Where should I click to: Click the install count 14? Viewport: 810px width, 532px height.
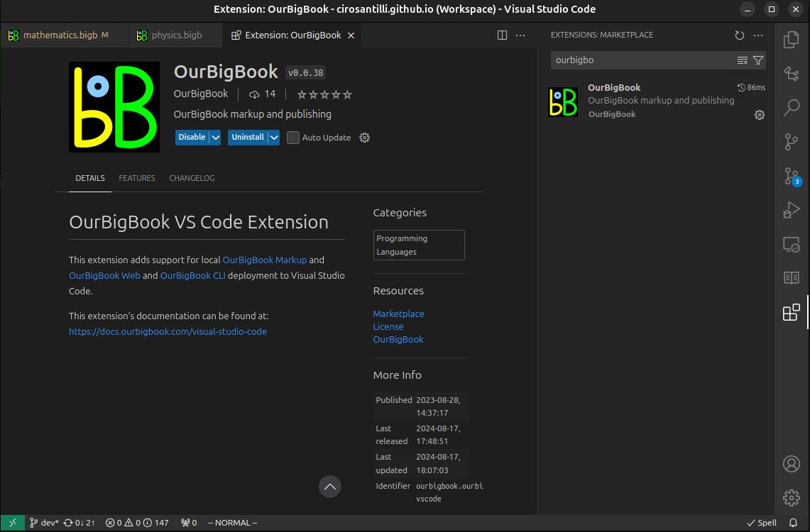coord(263,94)
